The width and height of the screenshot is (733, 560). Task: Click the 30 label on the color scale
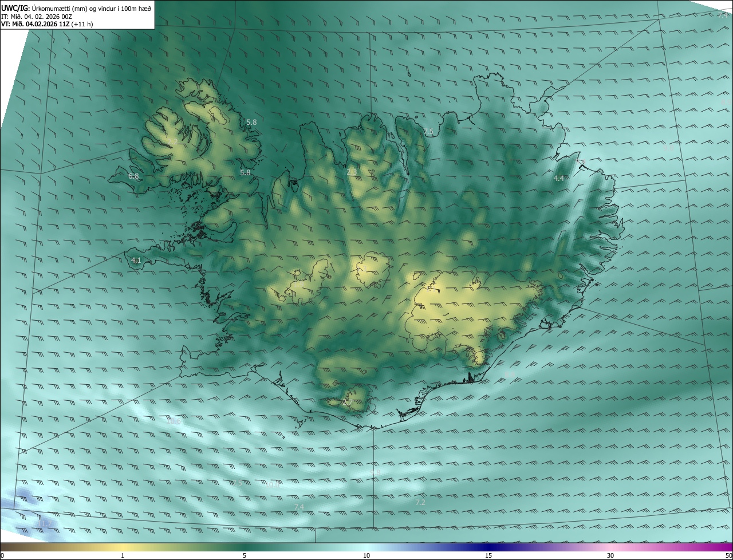[610, 555]
